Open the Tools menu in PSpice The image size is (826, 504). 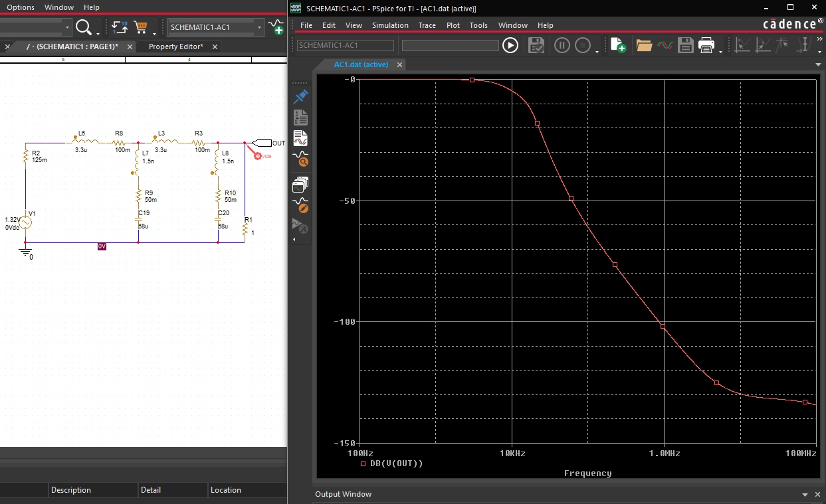(x=478, y=25)
